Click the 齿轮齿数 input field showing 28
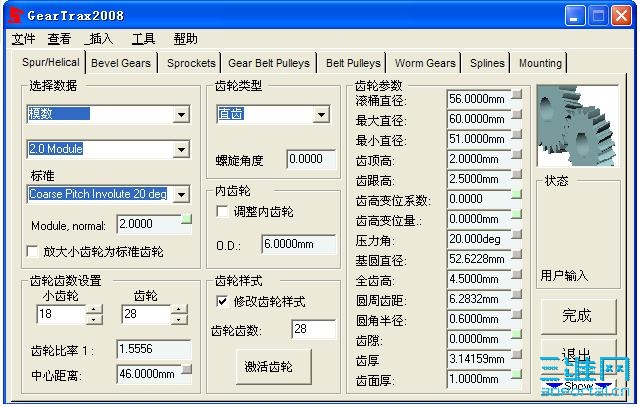This screenshot has width=640, height=407. (314, 329)
